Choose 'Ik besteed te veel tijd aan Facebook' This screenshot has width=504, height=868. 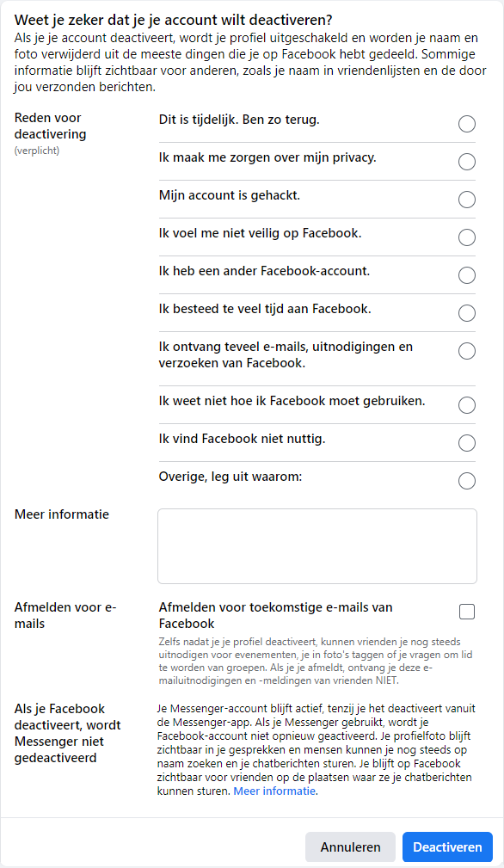(467, 313)
